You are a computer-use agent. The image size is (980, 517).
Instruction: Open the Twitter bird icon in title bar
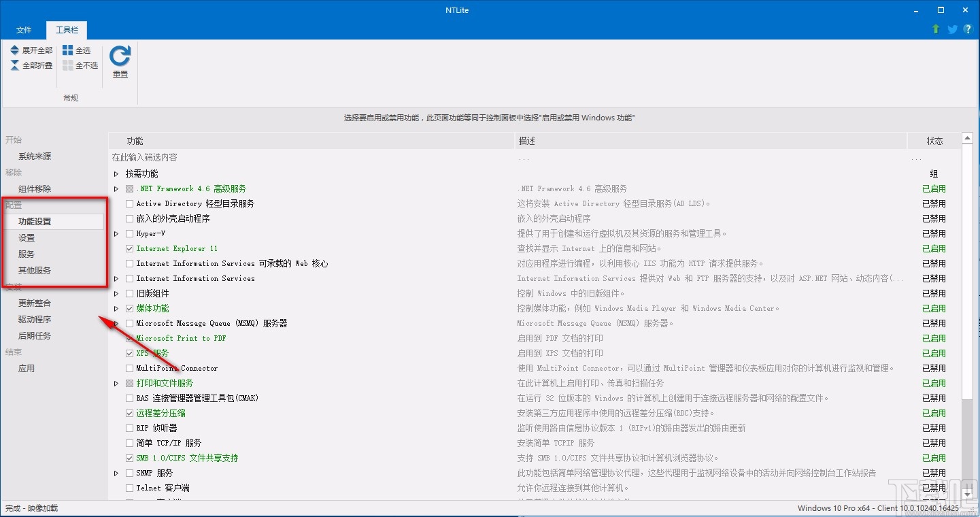click(951, 29)
